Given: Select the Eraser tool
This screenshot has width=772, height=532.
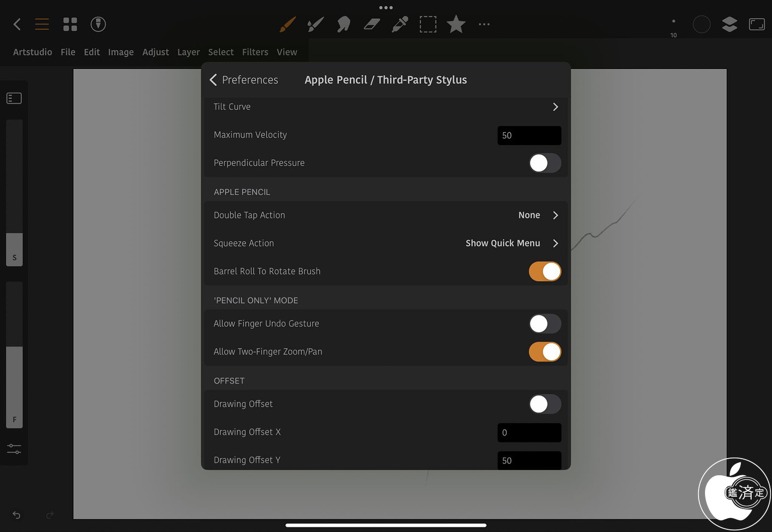Looking at the screenshot, I should (x=372, y=24).
